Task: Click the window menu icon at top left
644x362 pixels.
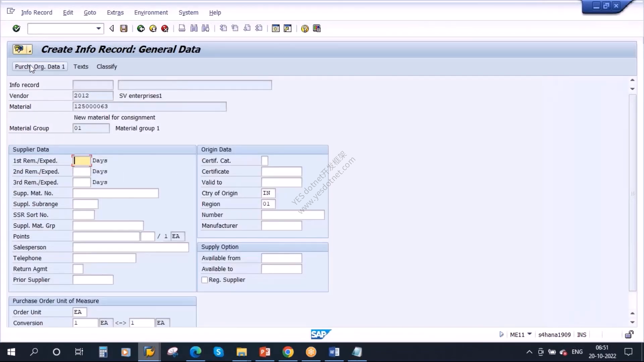Action: tap(11, 11)
